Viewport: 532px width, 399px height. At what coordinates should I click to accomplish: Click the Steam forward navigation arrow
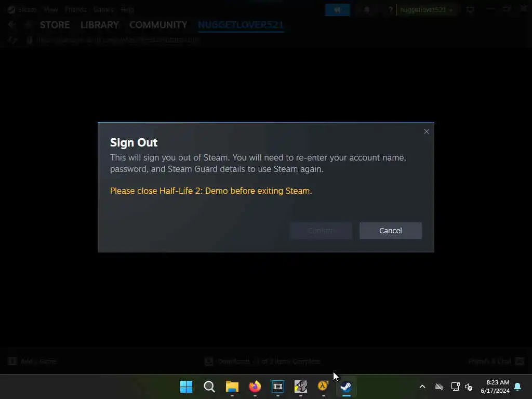point(28,24)
